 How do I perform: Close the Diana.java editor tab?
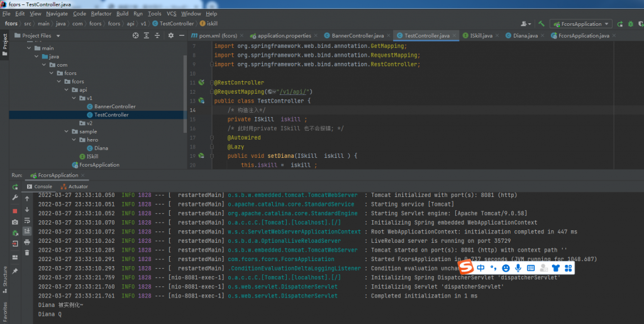542,36
